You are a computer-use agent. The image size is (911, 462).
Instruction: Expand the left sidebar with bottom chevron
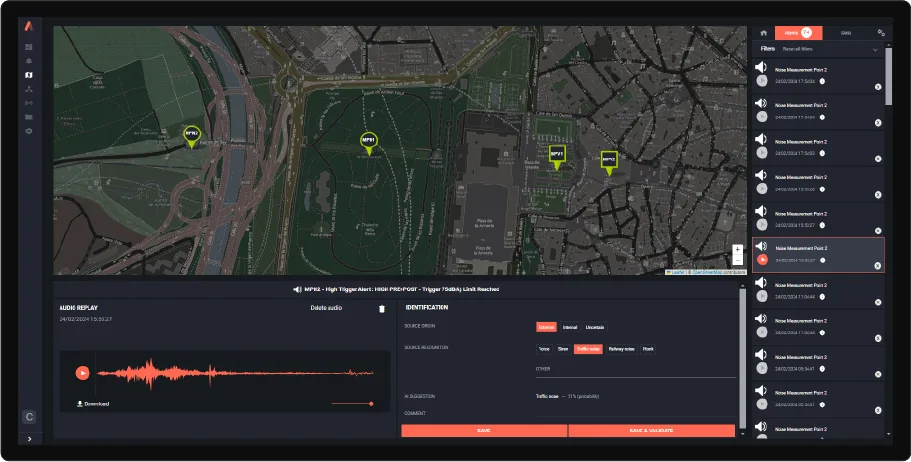30,439
